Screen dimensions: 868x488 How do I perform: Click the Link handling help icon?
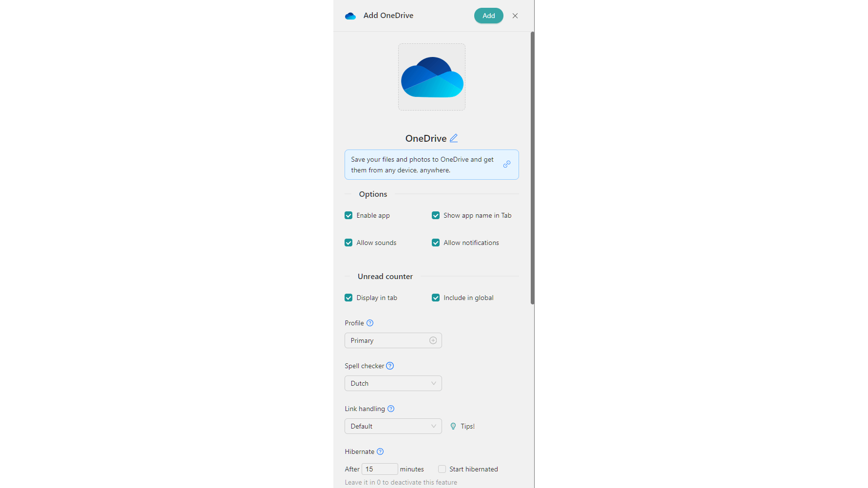coord(391,409)
